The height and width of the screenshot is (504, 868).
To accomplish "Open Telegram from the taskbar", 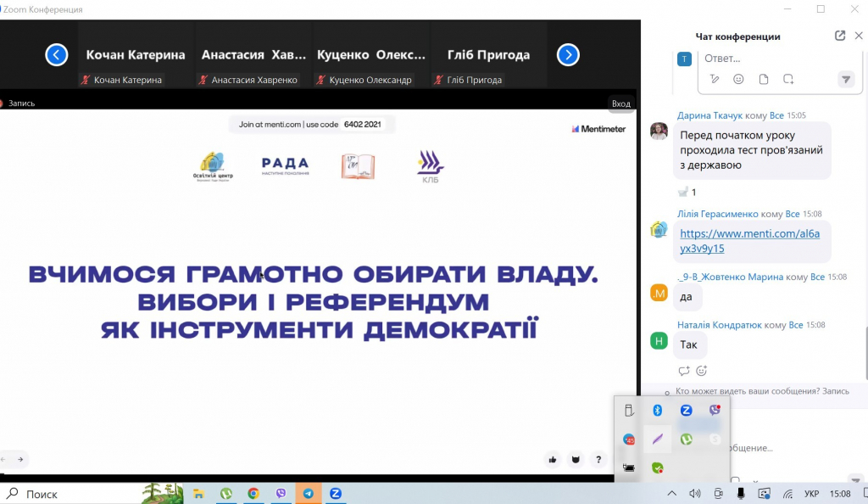I will point(309,494).
